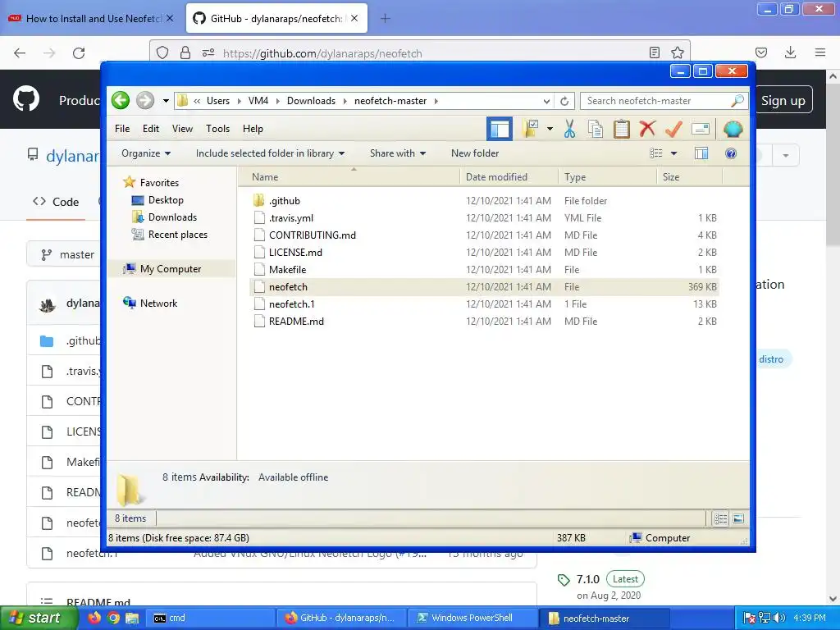Expand the folder options dropdown arrow
This screenshot has width=840, height=630.
pyautogui.click(x=550, y=129)
